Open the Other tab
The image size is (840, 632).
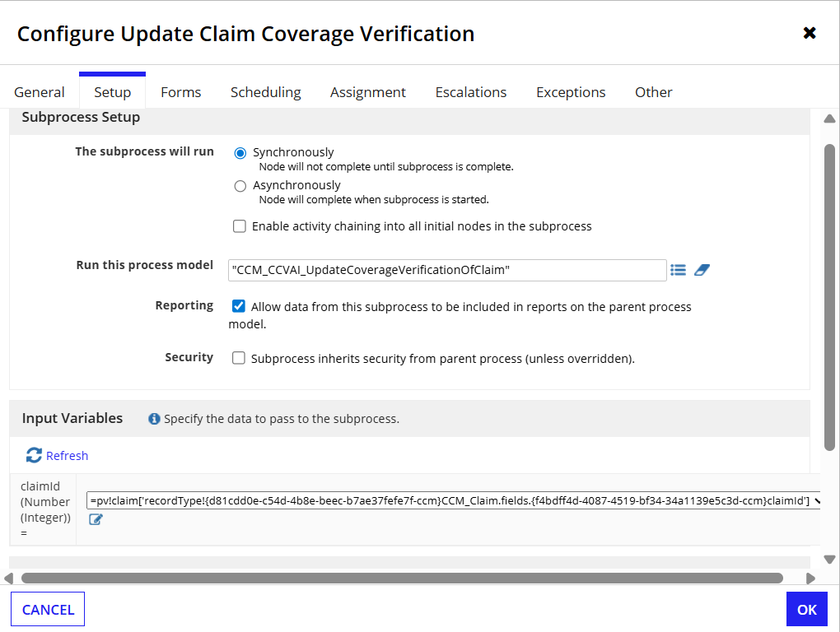(x=654, y=92)
